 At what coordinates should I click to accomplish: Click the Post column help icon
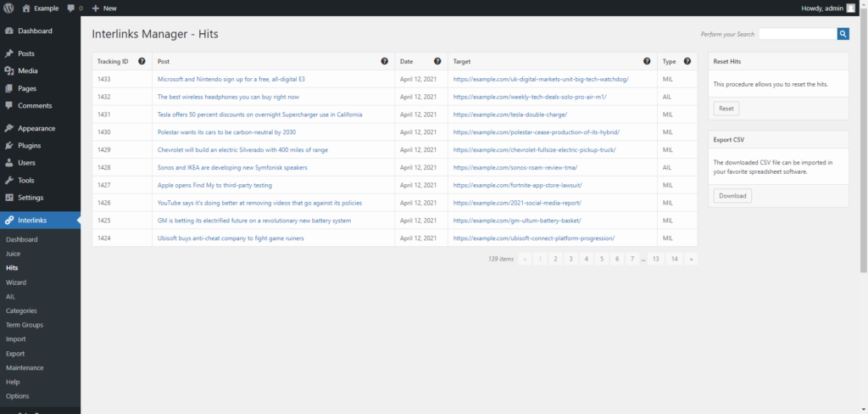384,61
